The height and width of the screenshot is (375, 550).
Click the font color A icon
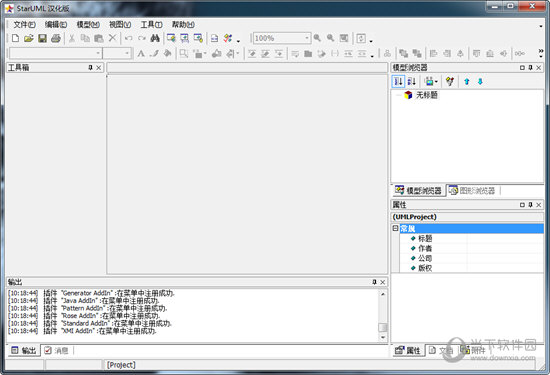click(x=141, y=54)
